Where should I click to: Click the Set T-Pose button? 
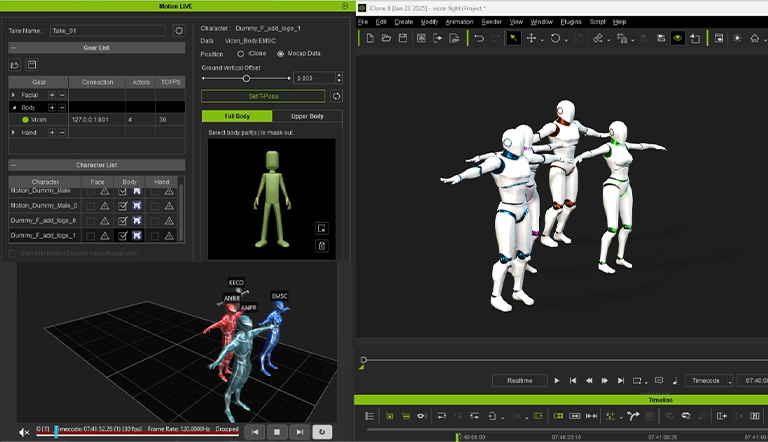click(x=263, y=96)
